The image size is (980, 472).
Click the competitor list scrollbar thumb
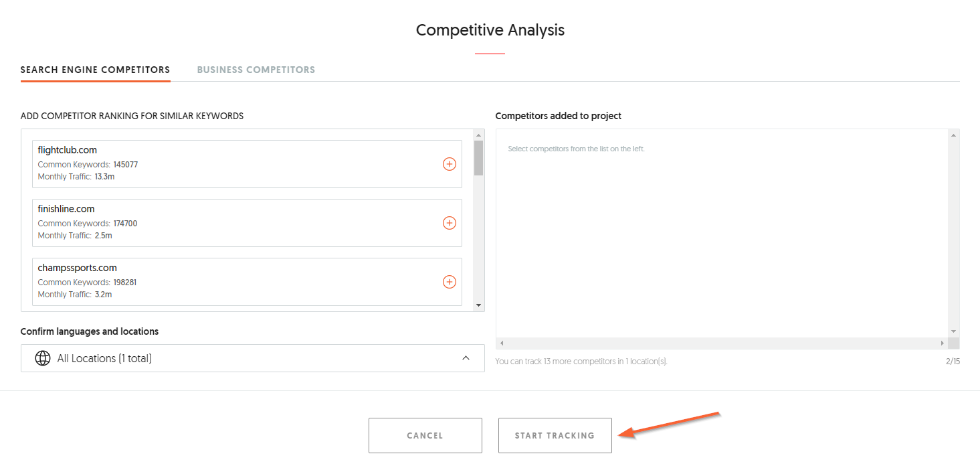point(478,158)
